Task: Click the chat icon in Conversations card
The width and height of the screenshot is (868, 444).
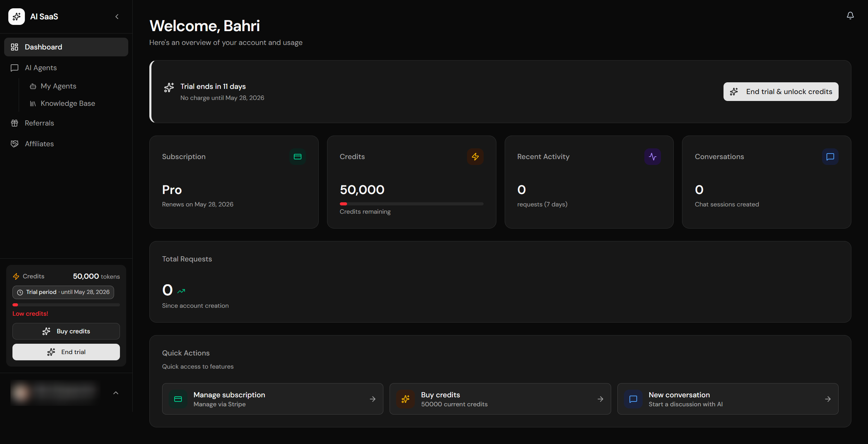Action: tap(830, 157)
